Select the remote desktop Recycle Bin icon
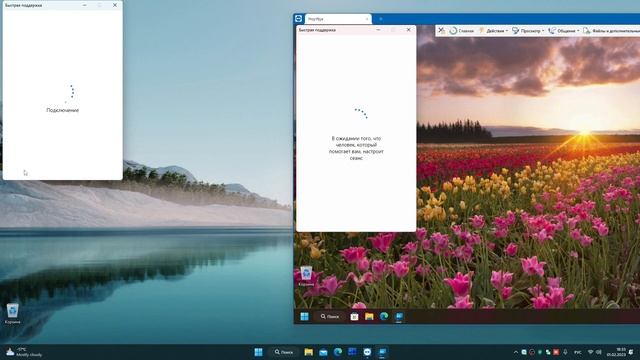 (306, 276)
